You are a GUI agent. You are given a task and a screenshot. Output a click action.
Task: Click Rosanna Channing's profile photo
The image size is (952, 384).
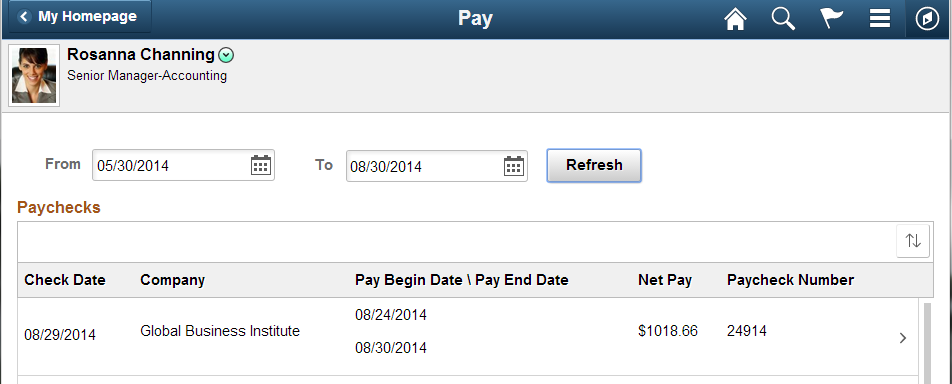click(x=34, y=75)
